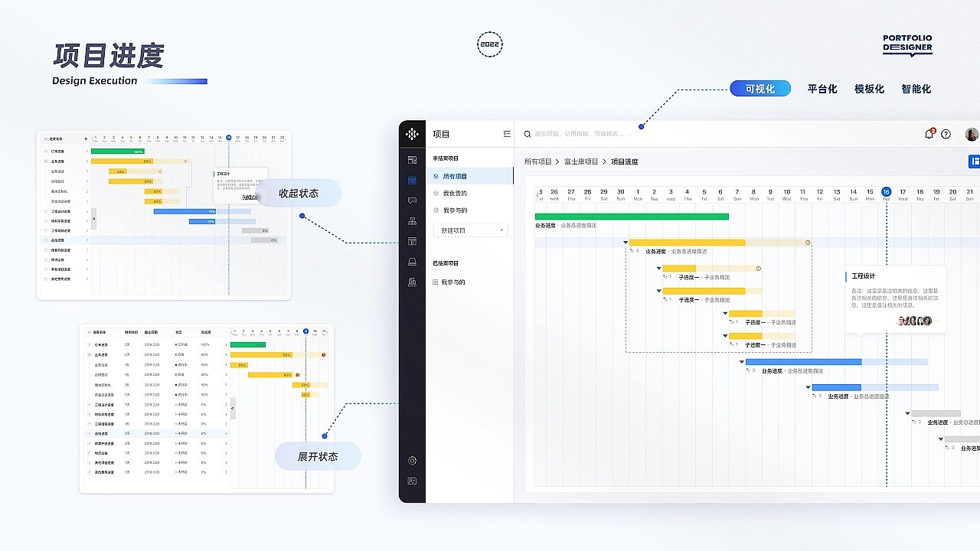Open the dashboard icon in the dark sidebar
The image size is (980, 551).
(412, 160)
